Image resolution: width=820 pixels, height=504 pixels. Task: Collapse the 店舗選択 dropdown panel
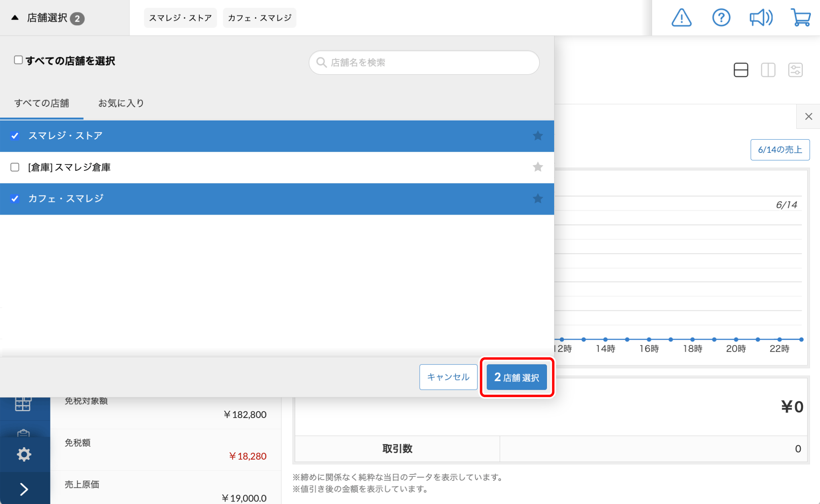(47, 18)
